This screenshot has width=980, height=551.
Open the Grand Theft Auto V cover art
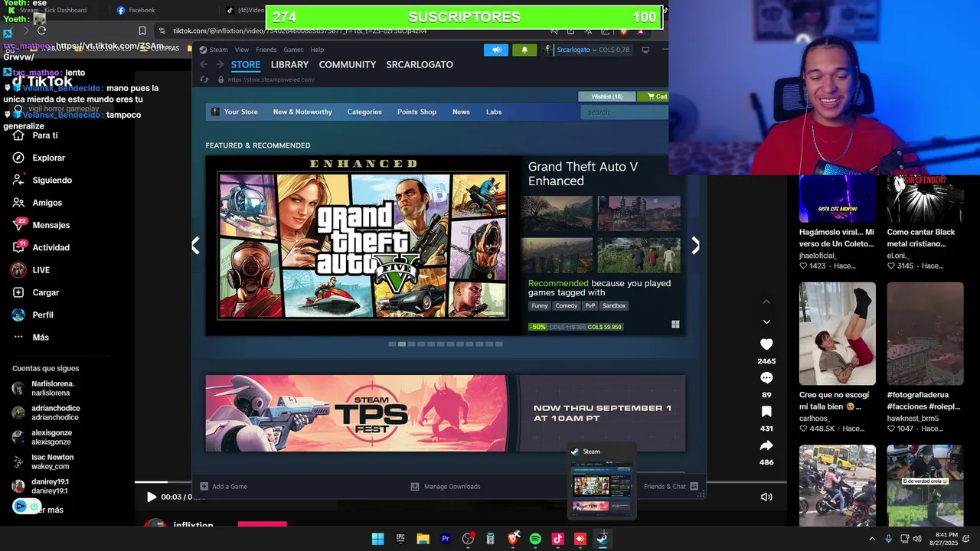[363, 246]
